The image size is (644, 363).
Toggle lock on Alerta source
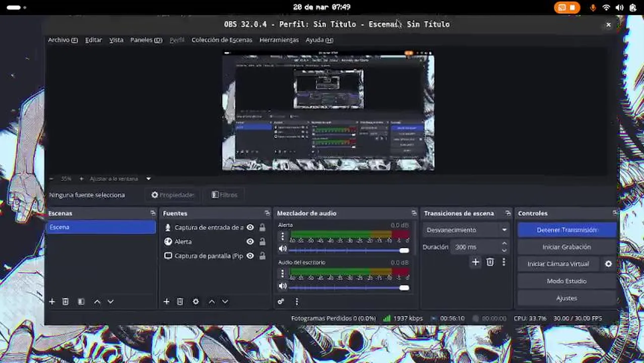pos(262,241)
